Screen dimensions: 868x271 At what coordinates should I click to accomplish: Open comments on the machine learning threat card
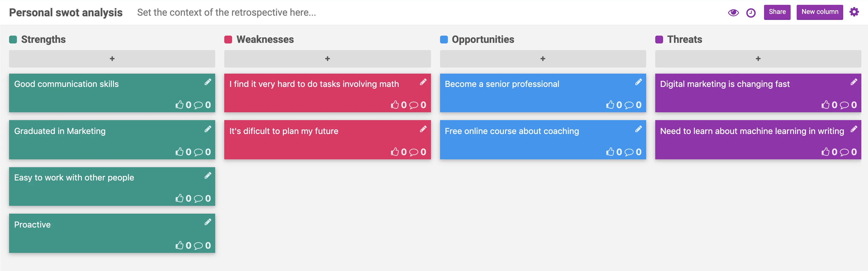[844, 152]
